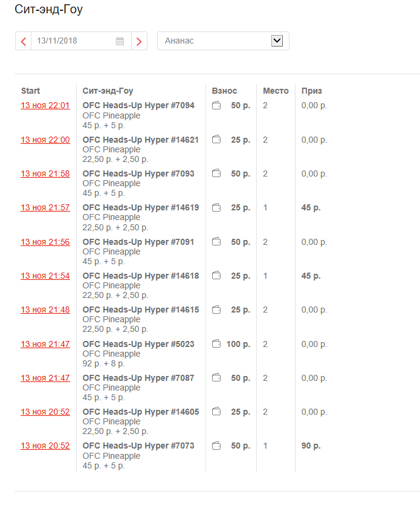Open the calendar date picker icon
Viewport: 420px width, 509px height.
[120, 41]
